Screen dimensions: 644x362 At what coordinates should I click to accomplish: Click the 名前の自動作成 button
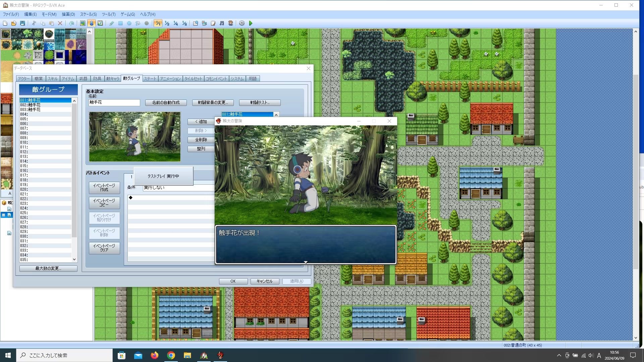[x=166, y=103]
